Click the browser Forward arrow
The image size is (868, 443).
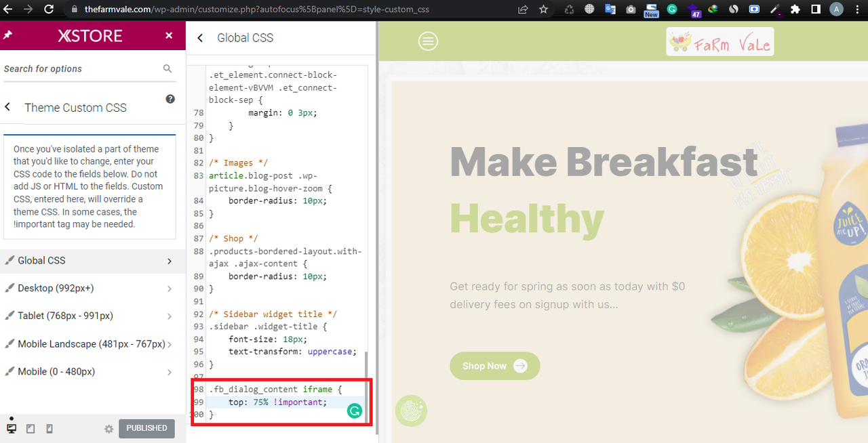point(28,9)
